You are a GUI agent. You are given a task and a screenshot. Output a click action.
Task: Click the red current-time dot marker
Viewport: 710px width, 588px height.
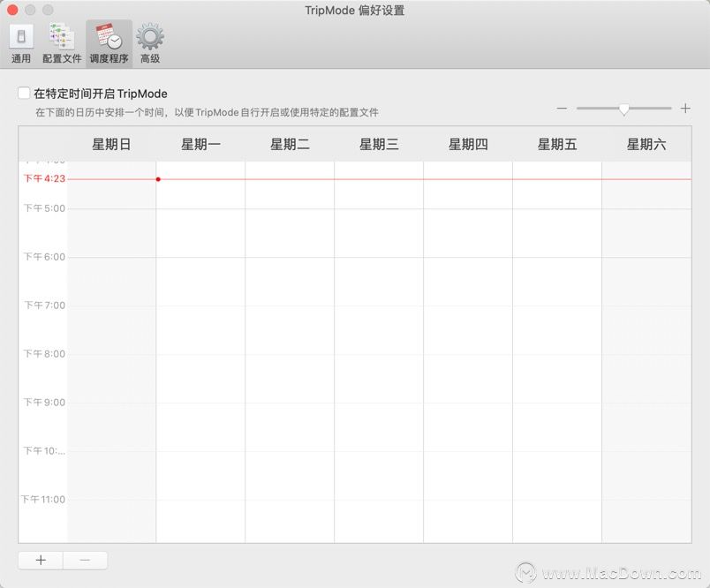(158, 179)
